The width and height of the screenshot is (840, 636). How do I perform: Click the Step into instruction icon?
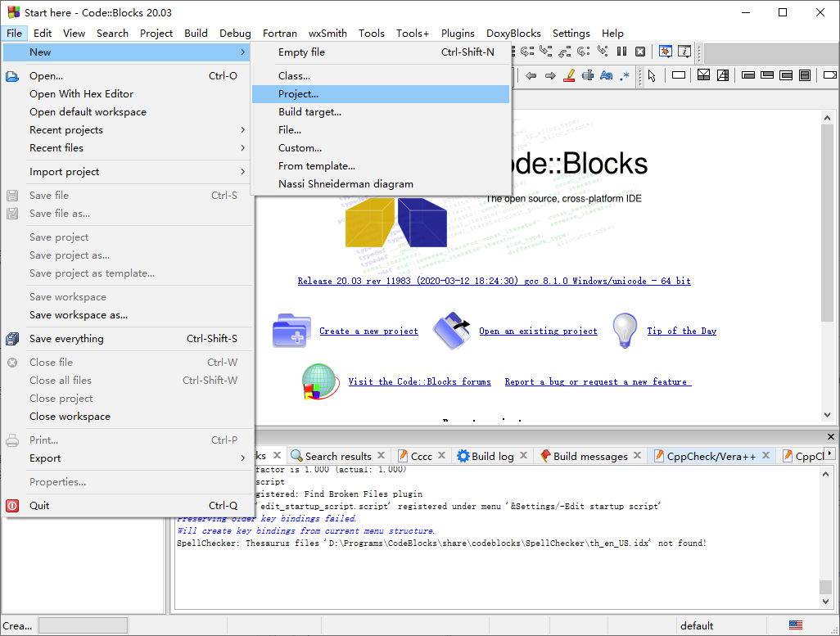[603, 51]
